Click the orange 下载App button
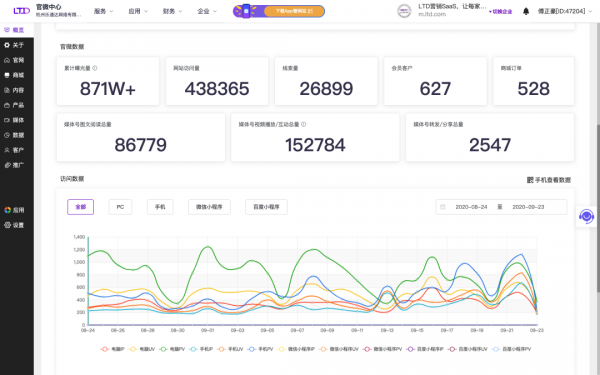Image resolution: width=600 pixels, height=375 pixels. (x=294, y=11)
